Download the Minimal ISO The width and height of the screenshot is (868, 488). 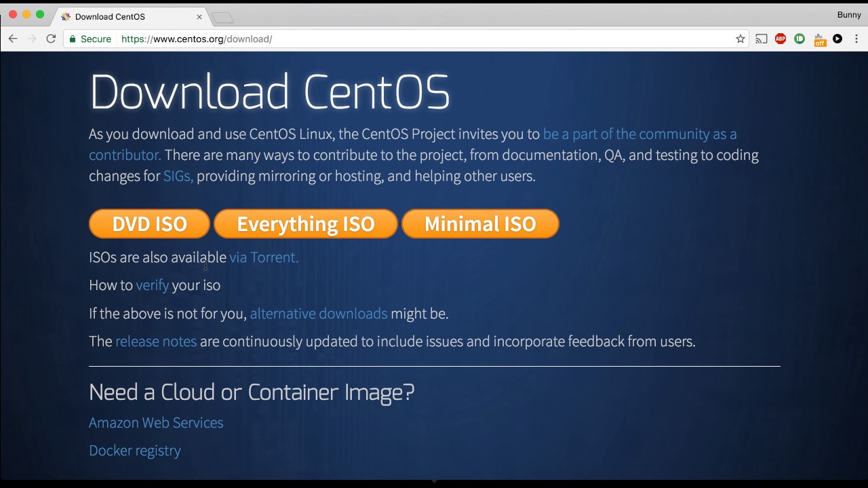tap(480, 224)
